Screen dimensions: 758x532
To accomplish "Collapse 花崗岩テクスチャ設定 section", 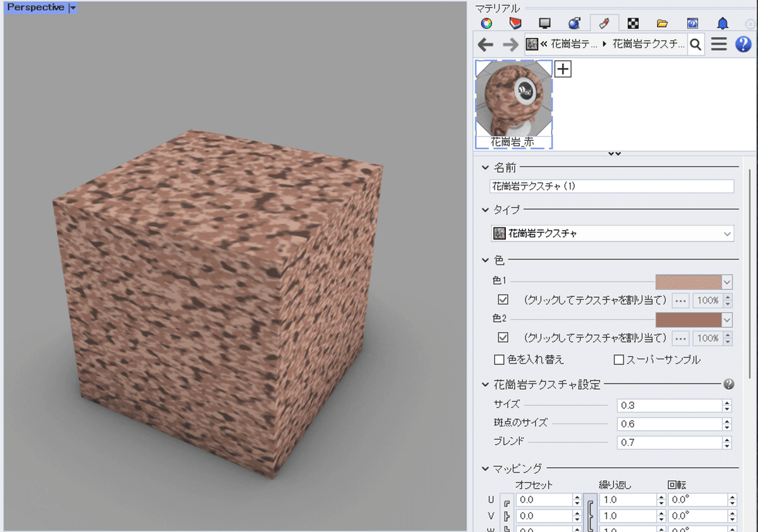I will point(485,384).
